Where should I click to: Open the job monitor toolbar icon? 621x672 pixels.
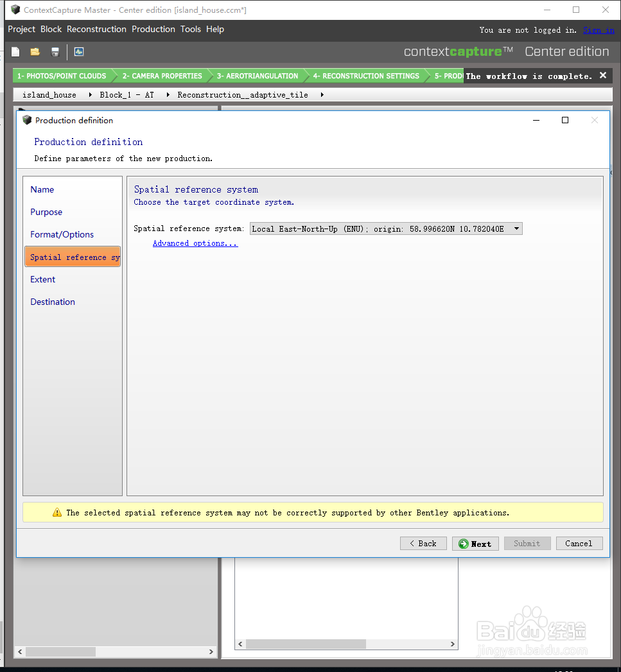(79, 52)
